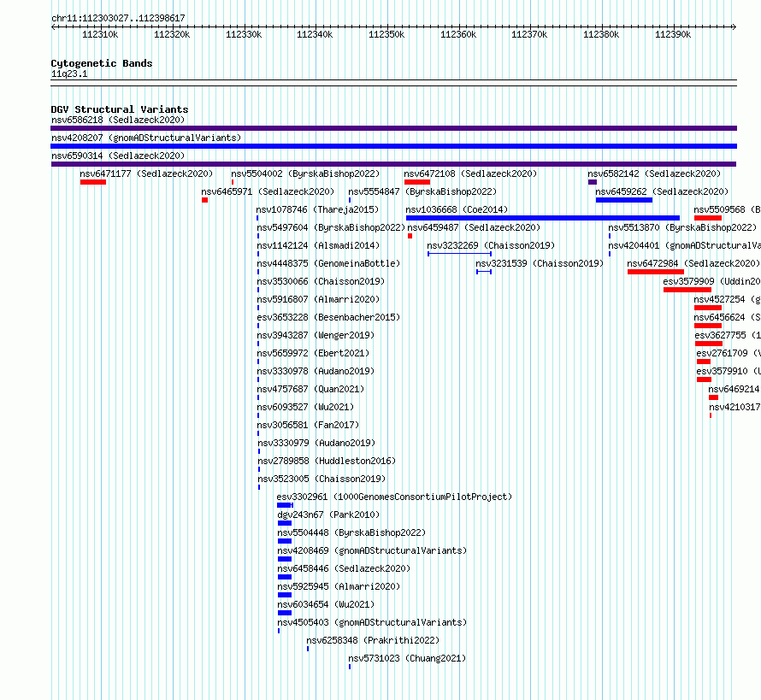Open variant nsv3530066 (Chaisson2019)
The image size is (761, 700).
coord(321,281)
